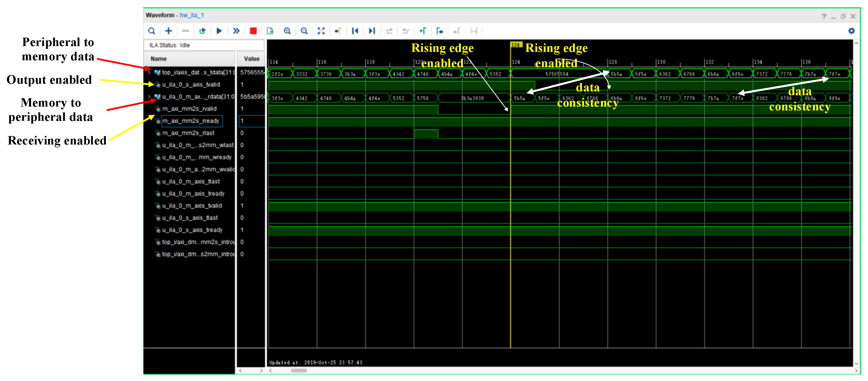Click the Remove probe minus icon

[x=185, y=31]
